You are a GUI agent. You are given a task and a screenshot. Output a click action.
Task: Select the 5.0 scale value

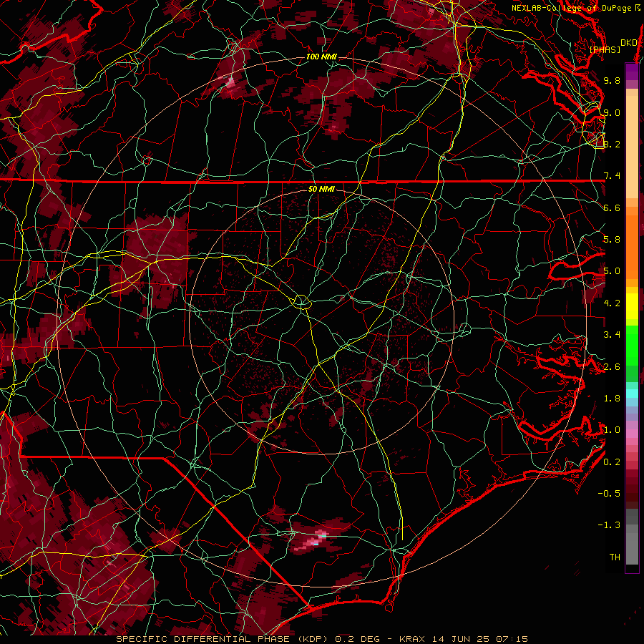pyautogui.click(x=612, y=271)
